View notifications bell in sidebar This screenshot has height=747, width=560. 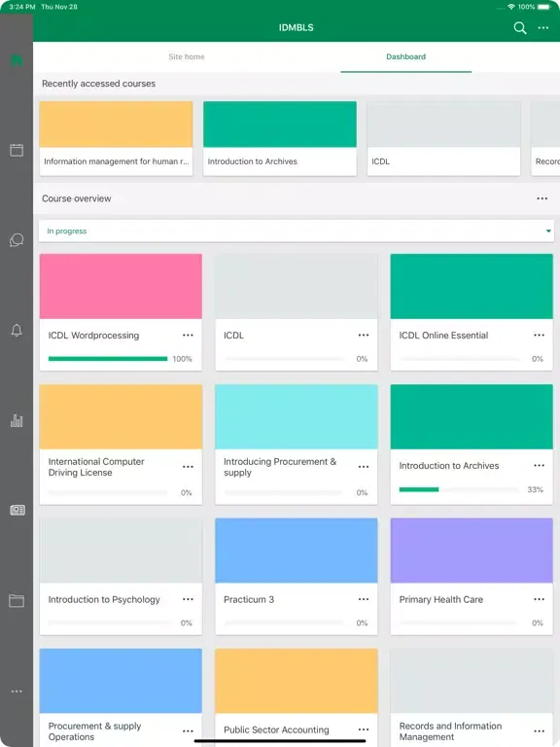[x=17, y=330]
